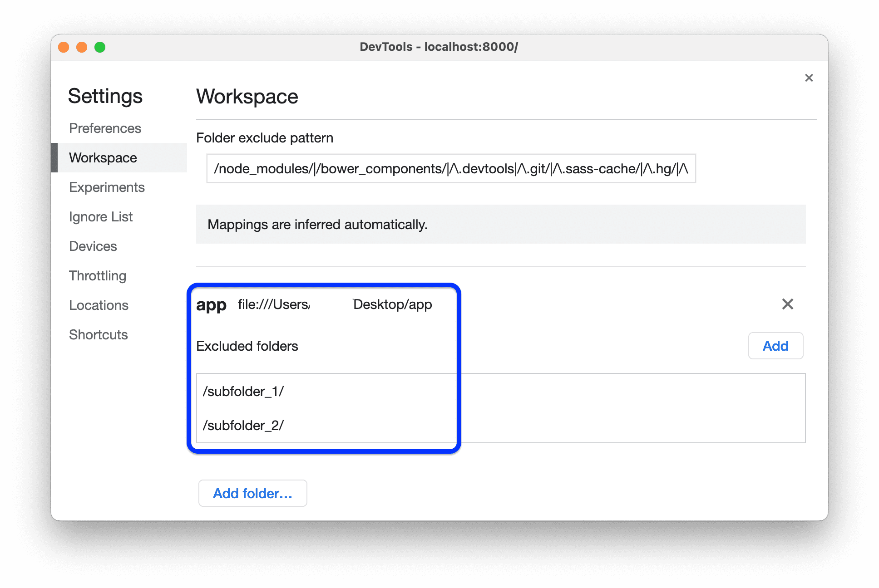Viewport: 879px width, 588px height.
Task: Click the Add excluded folder button
Action: (775, 346)
